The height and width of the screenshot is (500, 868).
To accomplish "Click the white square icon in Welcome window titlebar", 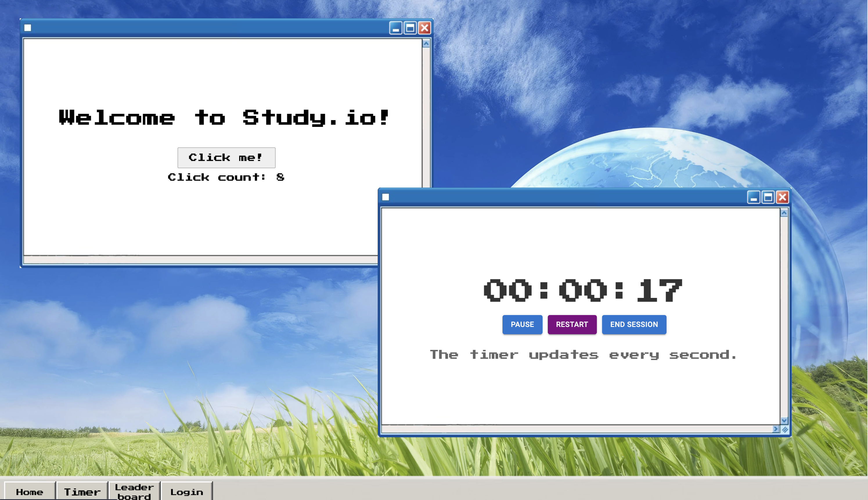I will 28,28.
